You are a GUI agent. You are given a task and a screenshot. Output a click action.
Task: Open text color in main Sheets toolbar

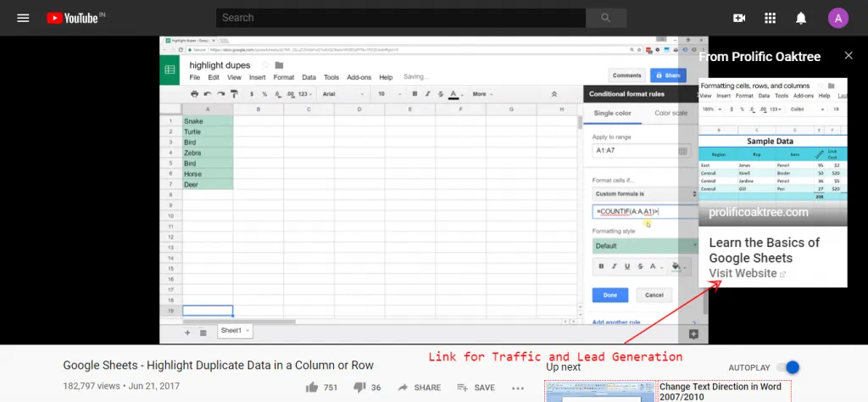pos(454,94)
